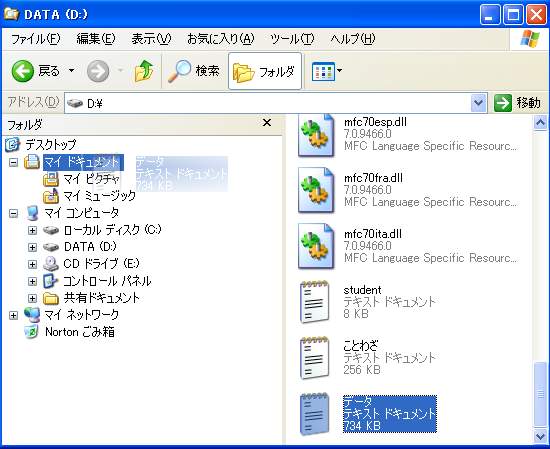Click the green 移動 (Go) arrow button
The height and width of the screenshot is (449, 550).
pos(503,103)
